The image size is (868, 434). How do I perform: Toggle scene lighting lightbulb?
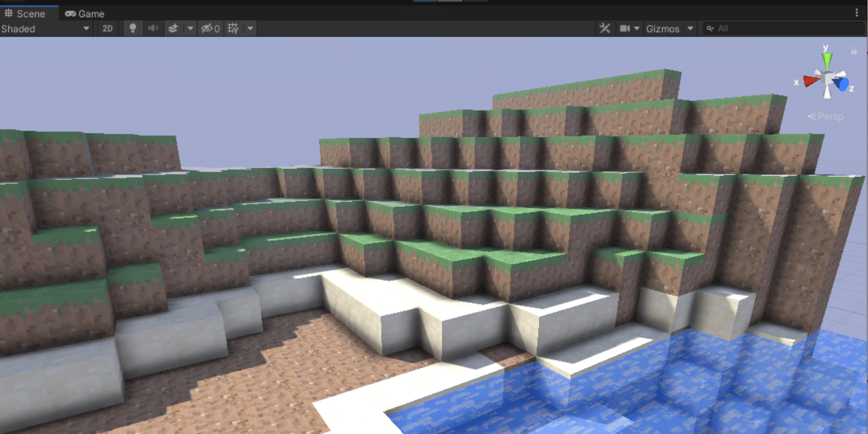tap(133, 28)
